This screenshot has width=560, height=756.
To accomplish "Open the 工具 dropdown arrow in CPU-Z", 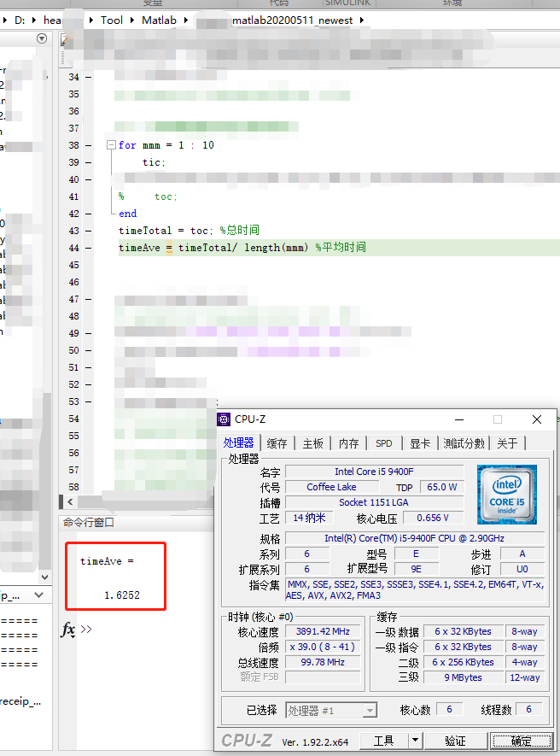I will (415, 741).
